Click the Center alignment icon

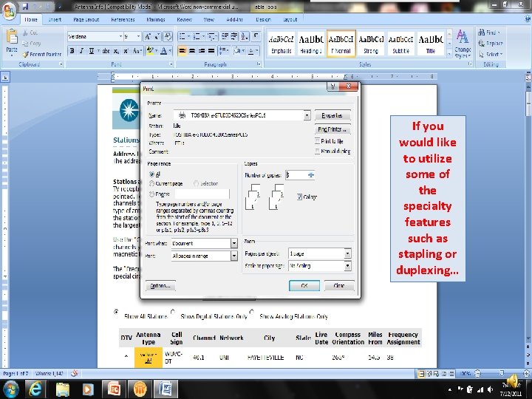pyautogui.click(x=191, y=51)
